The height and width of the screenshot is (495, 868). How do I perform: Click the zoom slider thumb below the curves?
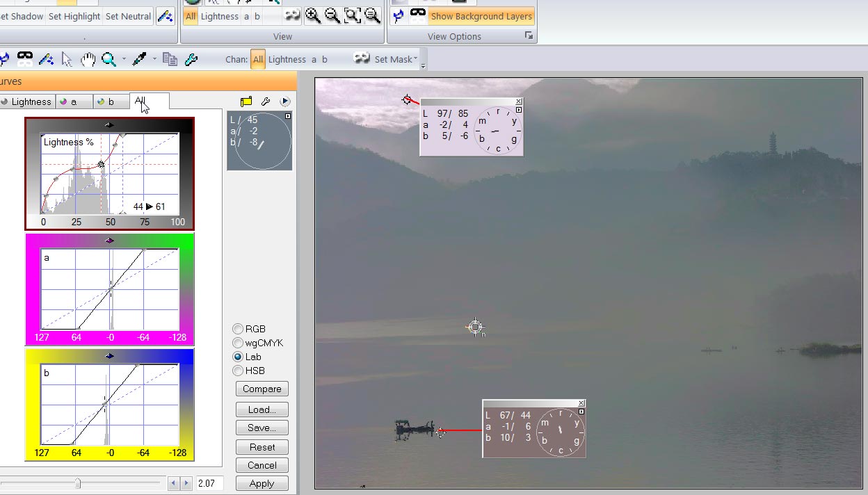78,483
